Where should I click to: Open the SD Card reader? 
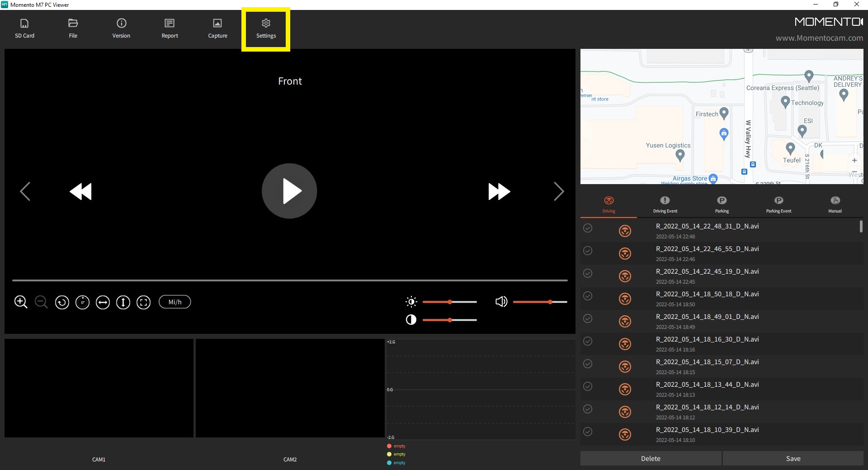24,28
